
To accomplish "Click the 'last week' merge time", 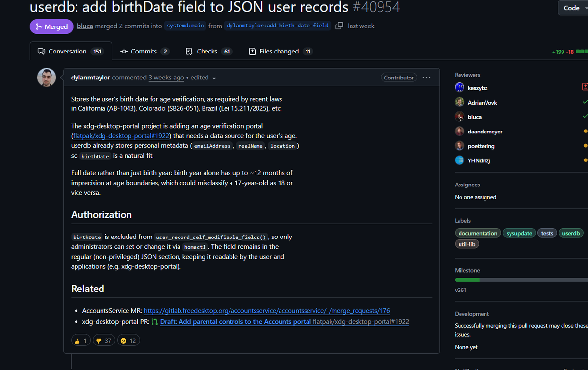I will coord(361,26).
